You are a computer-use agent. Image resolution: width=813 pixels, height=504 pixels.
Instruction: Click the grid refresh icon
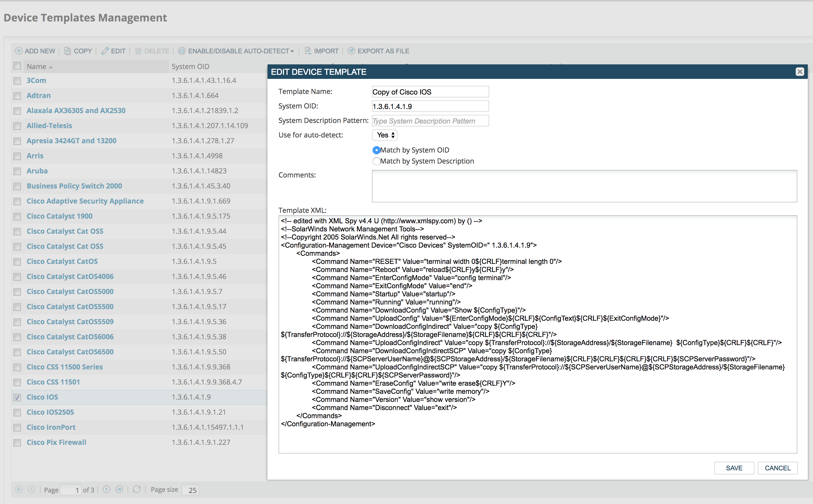(x=137, y=489)
